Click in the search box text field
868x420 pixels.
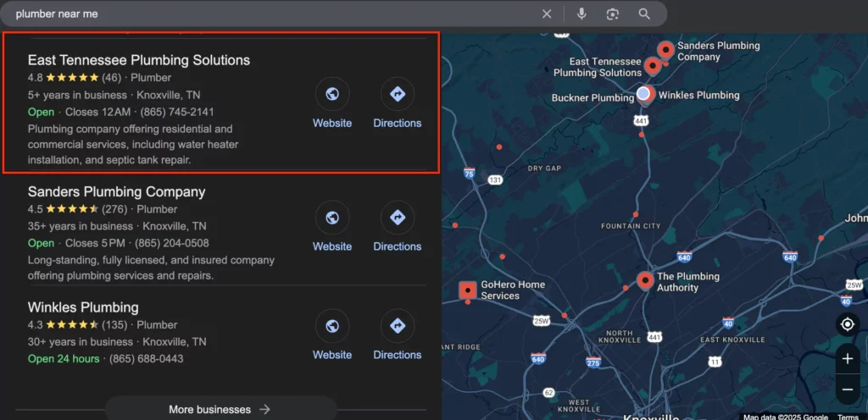tap(271, 14)
